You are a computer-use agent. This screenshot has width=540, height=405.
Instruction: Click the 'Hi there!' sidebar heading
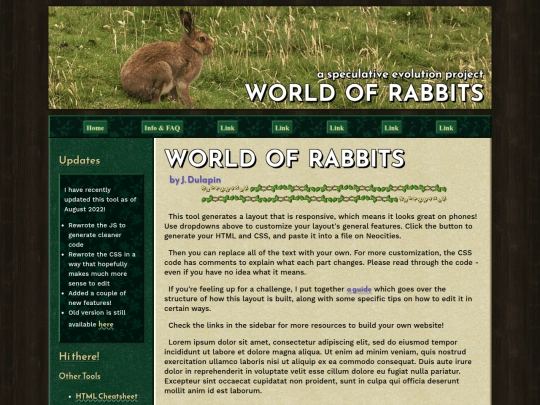click(79, 356)
